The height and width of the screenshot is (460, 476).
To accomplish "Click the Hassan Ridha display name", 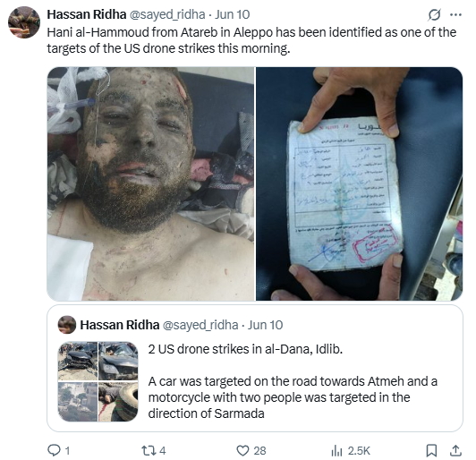I will 87,14.
